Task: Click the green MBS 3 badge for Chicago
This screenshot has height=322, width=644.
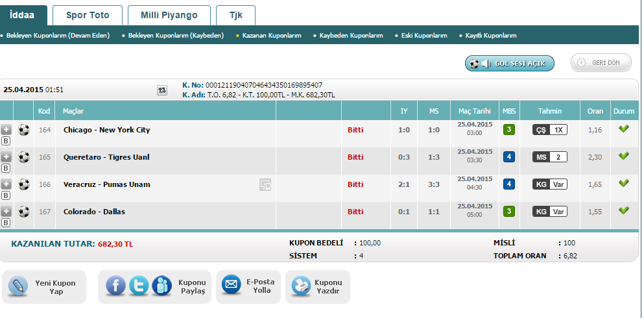Action: (509, 130)
